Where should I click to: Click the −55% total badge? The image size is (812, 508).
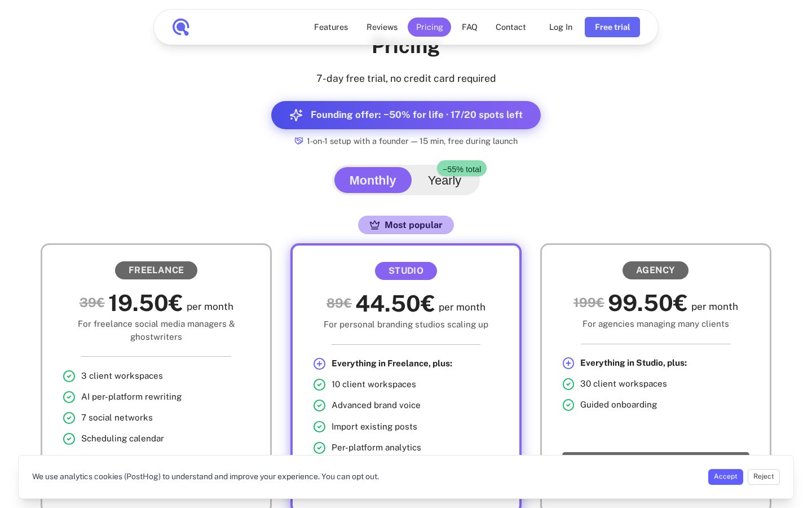coord(462,169)
